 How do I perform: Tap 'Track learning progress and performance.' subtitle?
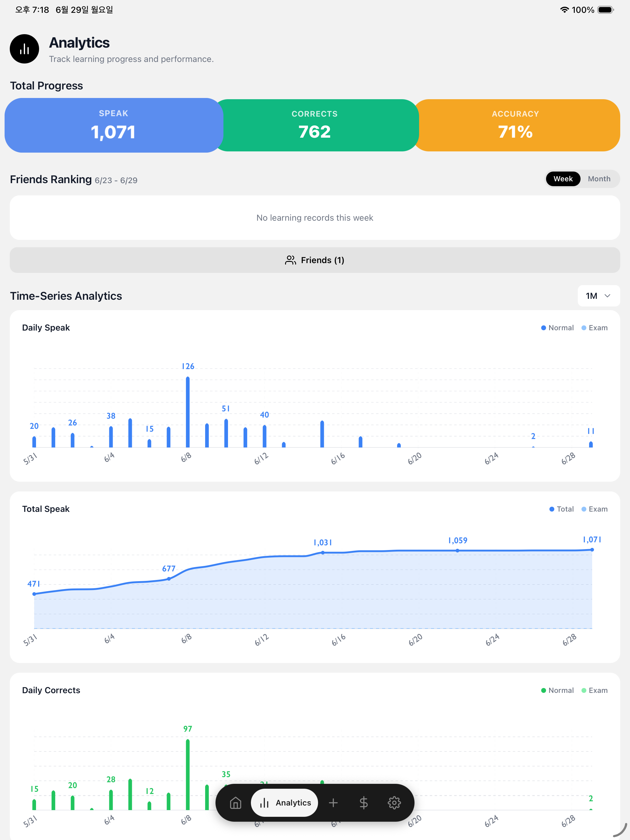click(x=131, y=59)
